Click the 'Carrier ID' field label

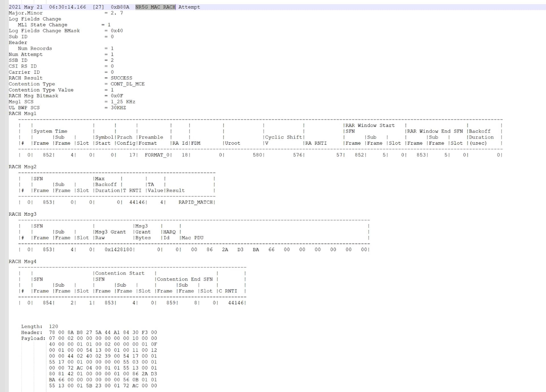tap(24, 72)
